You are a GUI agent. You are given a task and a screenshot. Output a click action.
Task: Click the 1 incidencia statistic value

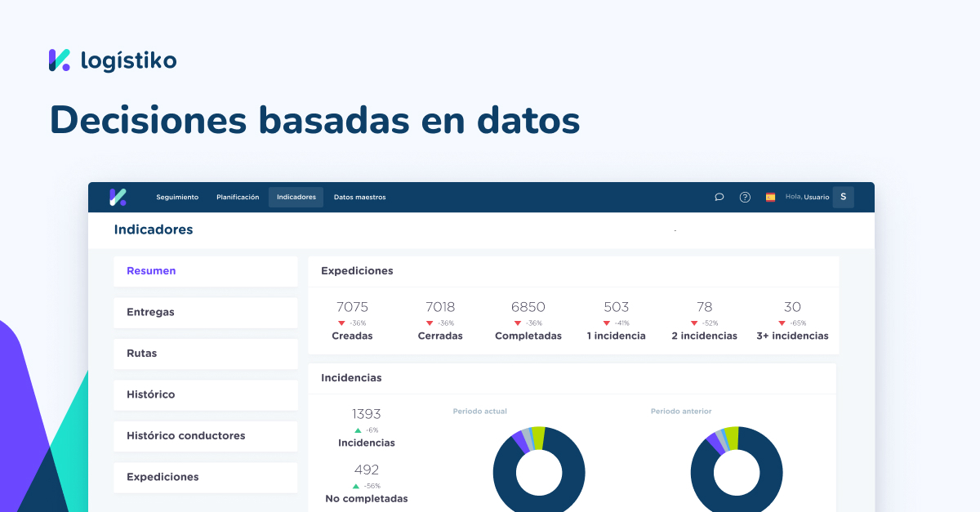[x=617, y=307]
